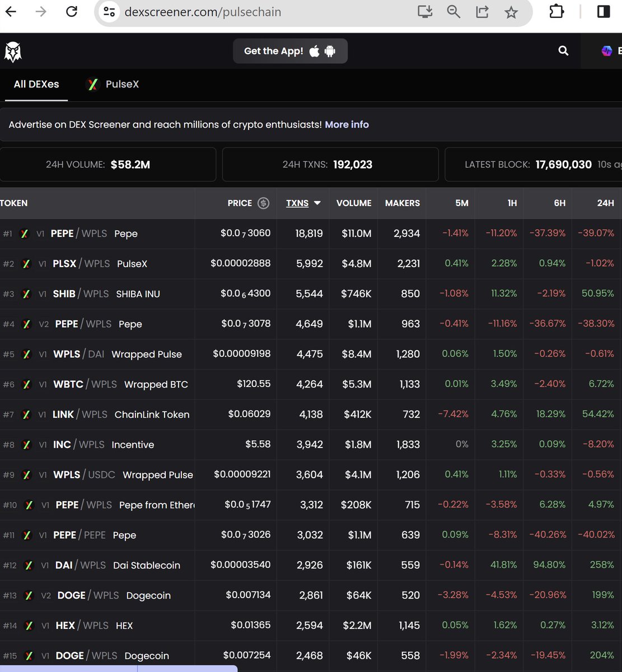Click the 18,819 transactions count
Viewport: 622px width, 672px height.
click(x=309, y=234)
